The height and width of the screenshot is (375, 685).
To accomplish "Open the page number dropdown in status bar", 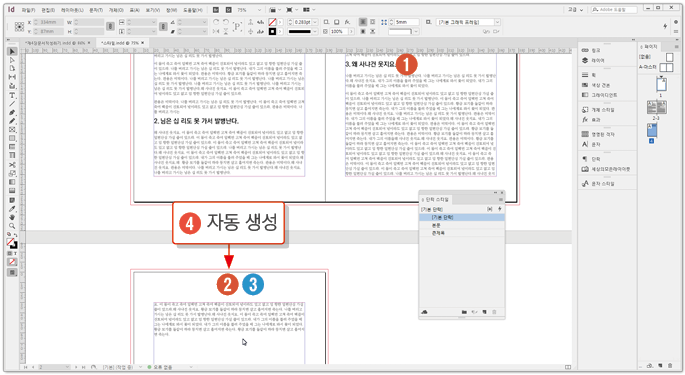I will coord(67,367).
